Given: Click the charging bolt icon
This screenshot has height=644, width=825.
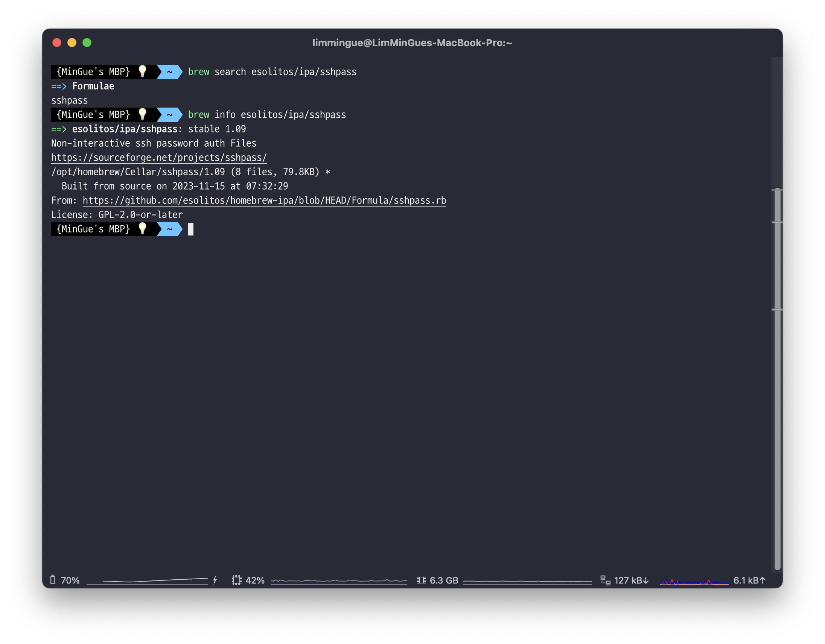Looking at the screenshot, I should click(x=215, y=580).
